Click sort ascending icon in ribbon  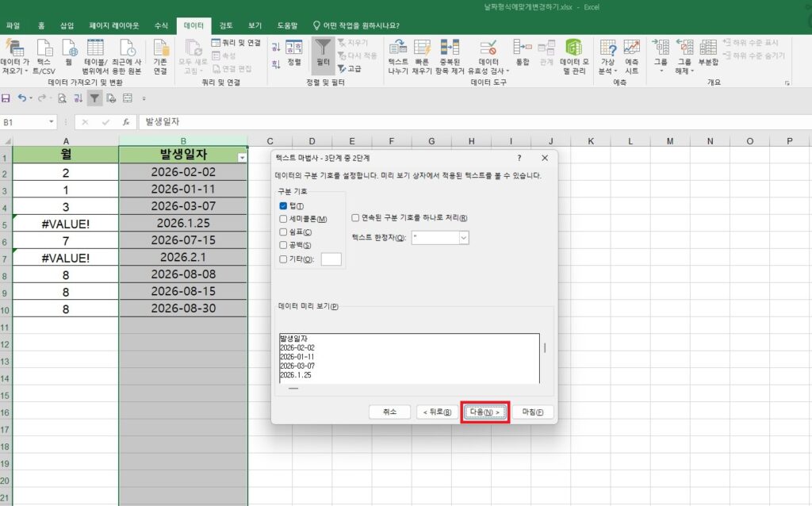276,48
